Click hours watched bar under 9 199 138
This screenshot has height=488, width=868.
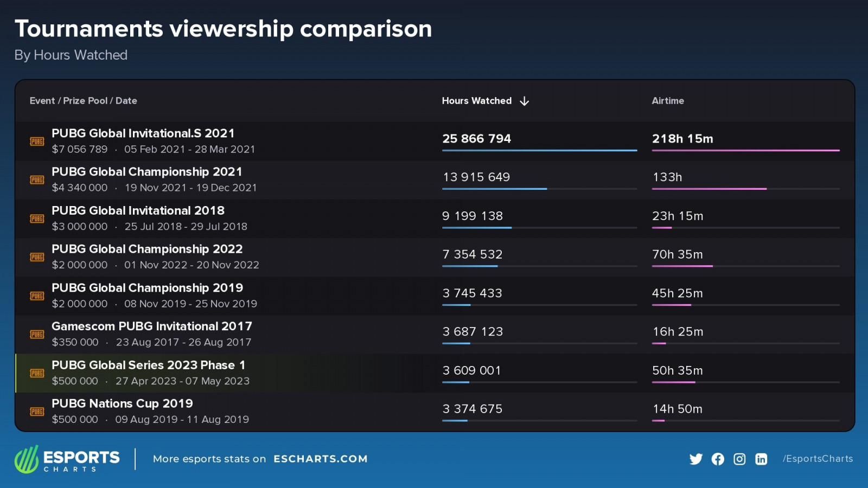[540, 228]
